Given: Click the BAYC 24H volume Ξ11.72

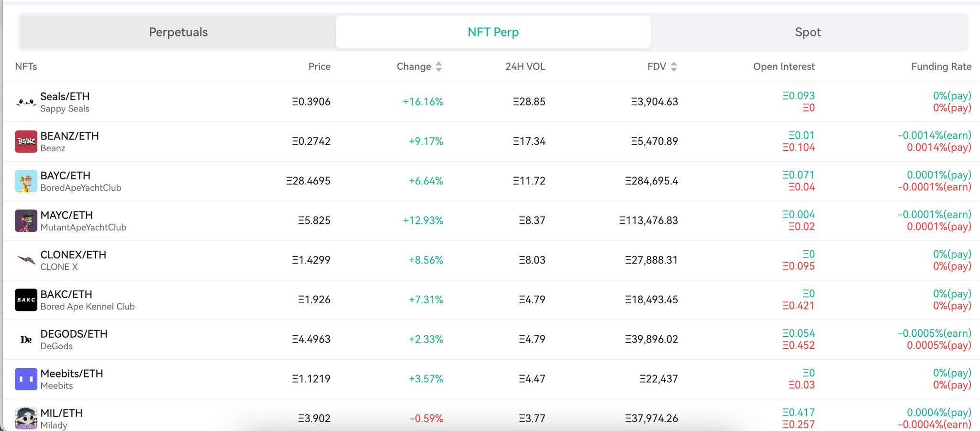Looking at the screenshot, I should (x=529, y=181).
